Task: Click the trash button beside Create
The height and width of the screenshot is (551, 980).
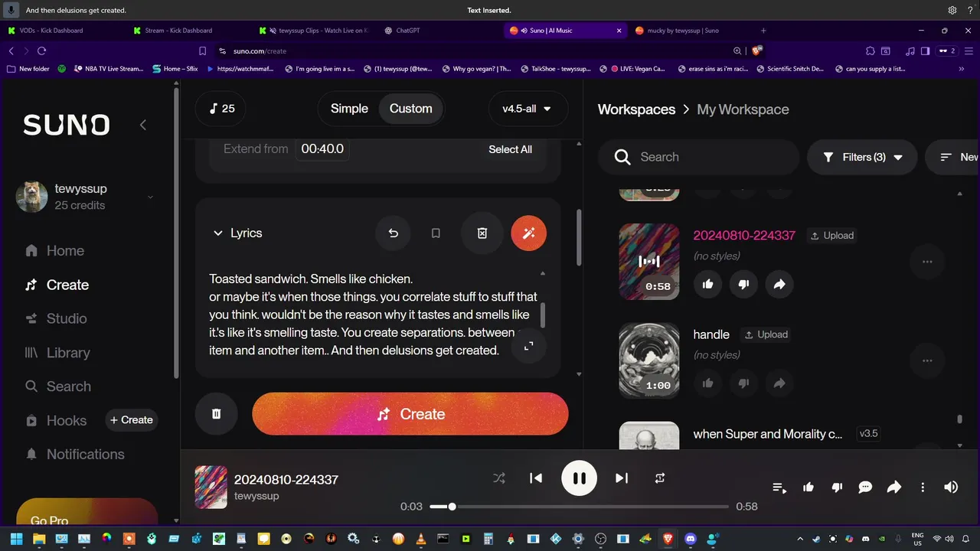Action: coord(216,414)
